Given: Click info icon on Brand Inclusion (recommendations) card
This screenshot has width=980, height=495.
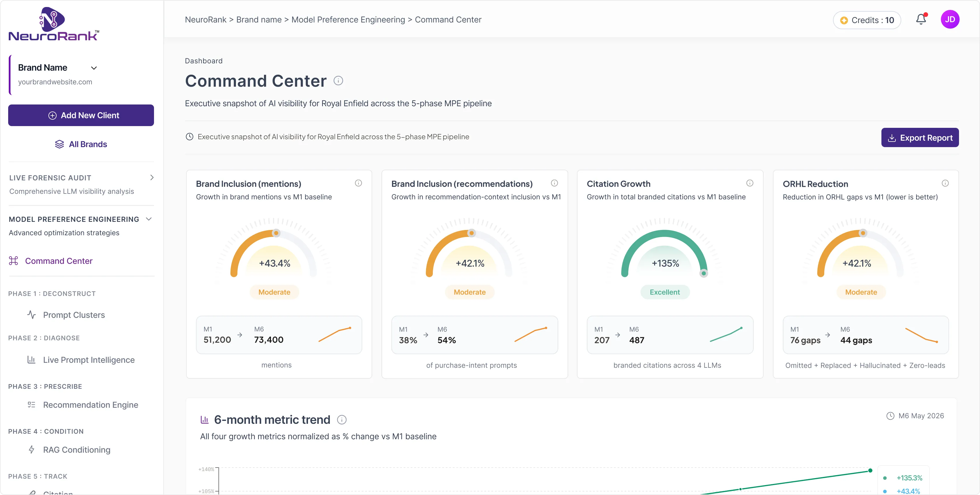Looking at the screenshot, I should click(554, 183).
